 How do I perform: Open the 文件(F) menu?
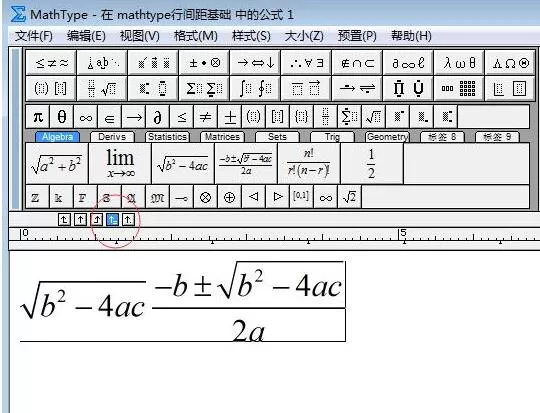point(34,36)
